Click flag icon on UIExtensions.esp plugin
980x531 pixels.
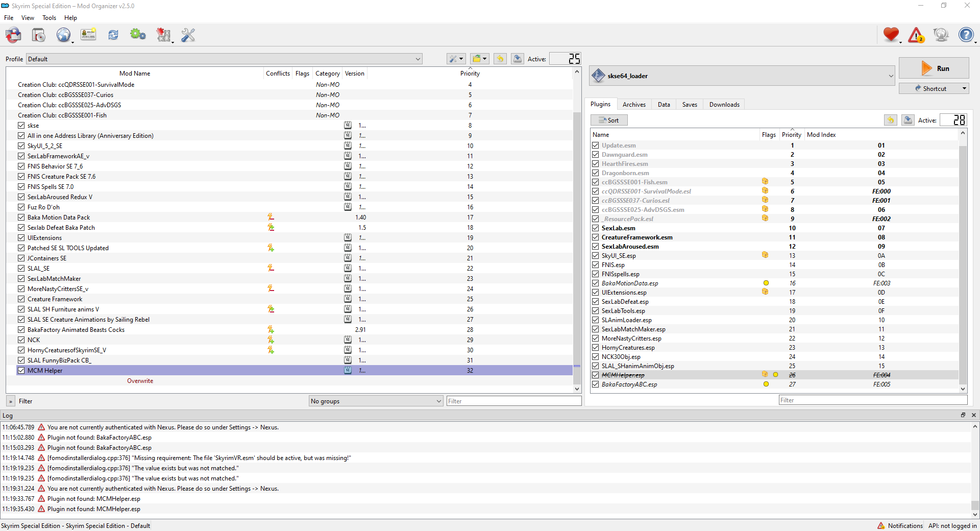(x=765, y=292)
